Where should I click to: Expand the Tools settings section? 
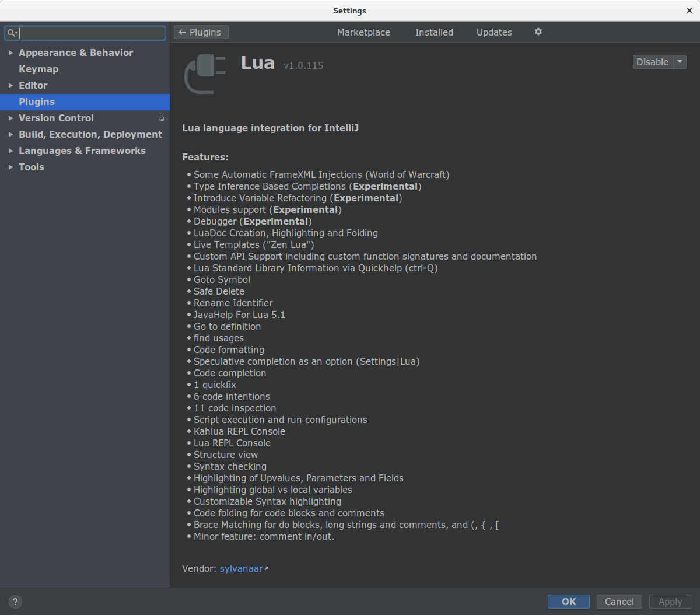pos(10,167)
